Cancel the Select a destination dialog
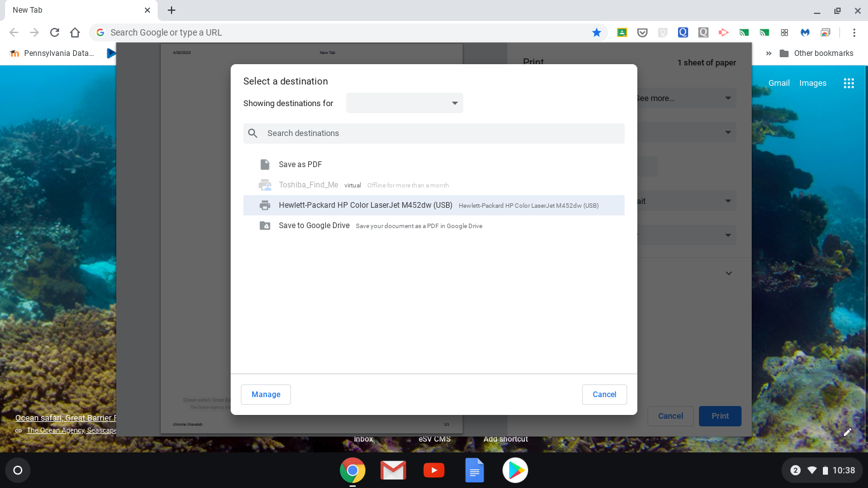Screen dimensions: 868x488 (x=604, y=395)
